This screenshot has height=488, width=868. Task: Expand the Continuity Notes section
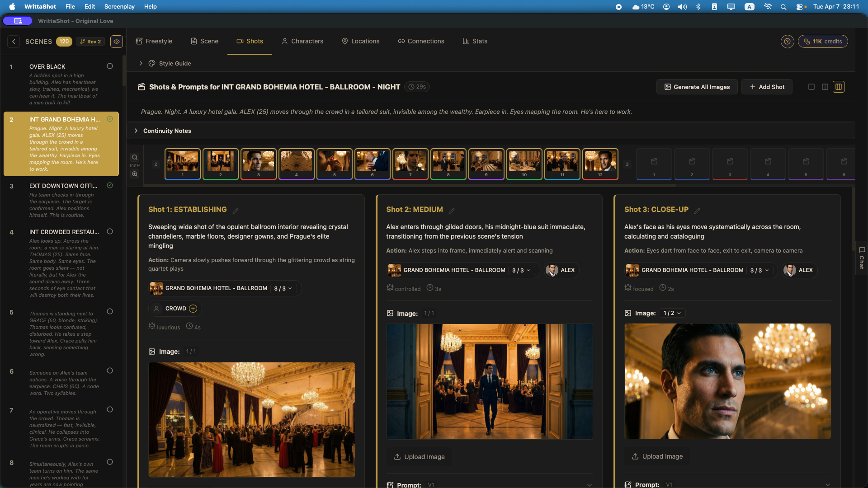pos(136,131)
